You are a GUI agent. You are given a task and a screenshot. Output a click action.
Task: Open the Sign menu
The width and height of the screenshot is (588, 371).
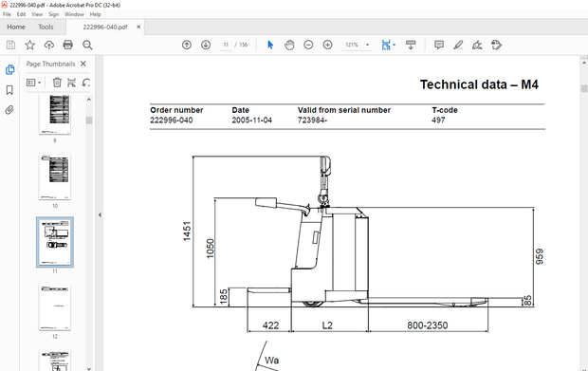coord(54,14)
